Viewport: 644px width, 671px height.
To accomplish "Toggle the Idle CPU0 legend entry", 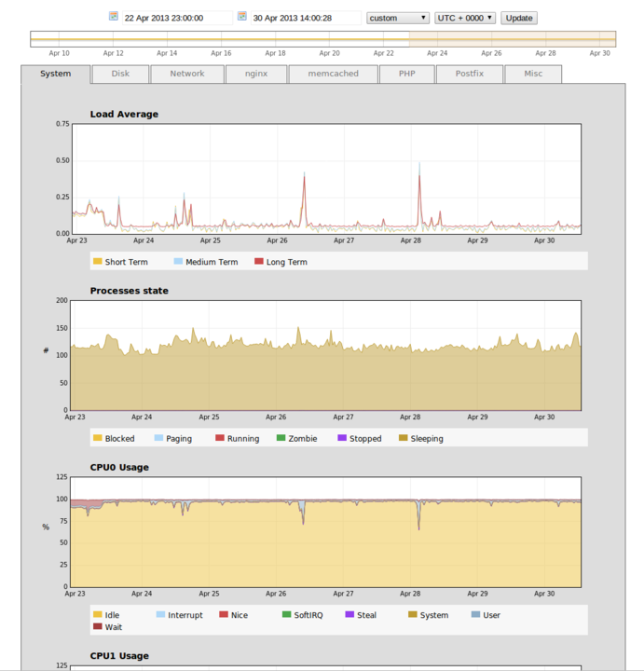I will (97, 615).
